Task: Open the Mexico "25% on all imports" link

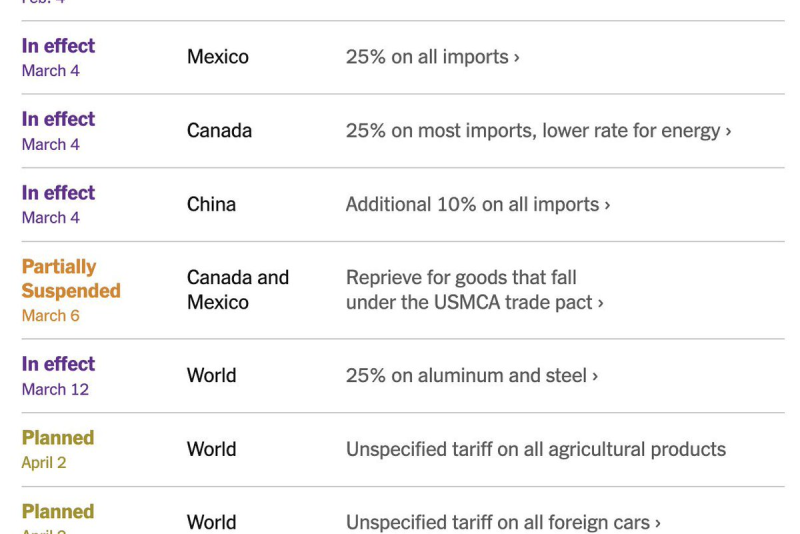Action: tap(431, 57)
